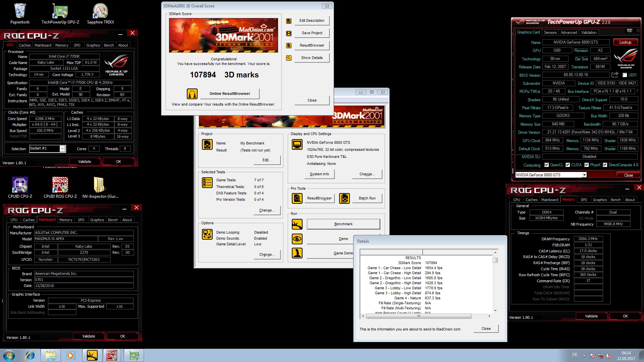The height and width of the screenshot is (362, 644).
Task: Click the Project icon in the 3DMark window
Action: tap(207, 144)
